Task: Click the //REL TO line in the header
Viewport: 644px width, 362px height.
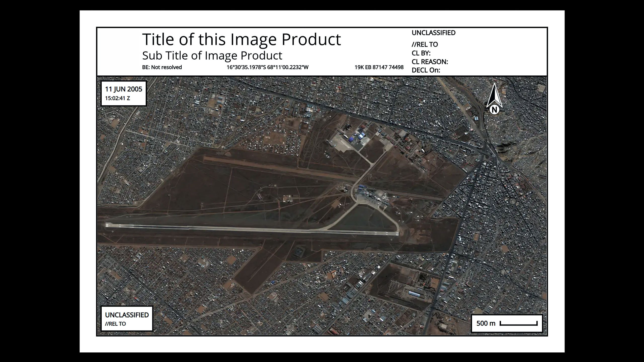Action: 425,44
